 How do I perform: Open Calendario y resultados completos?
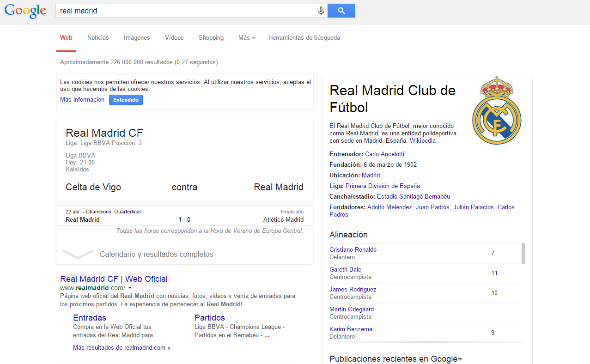pos(157,255)
